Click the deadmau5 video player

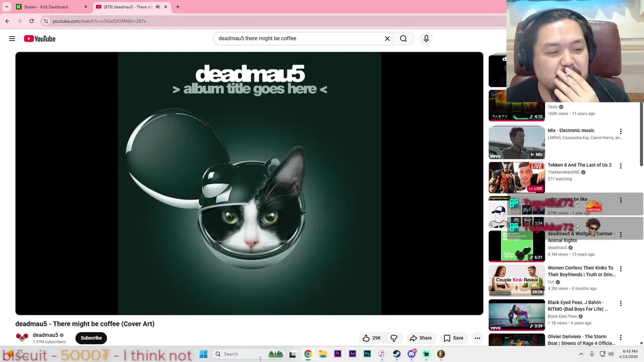pyautogui.click(x=249, y=184)
